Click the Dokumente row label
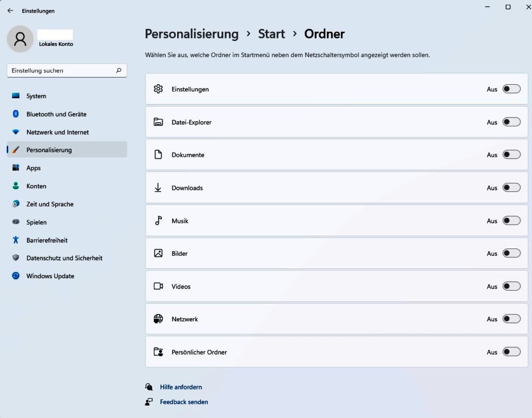Image resolution: width=532 pixels, height=418 pixels. pyautogui.click(x=188, y=155)
